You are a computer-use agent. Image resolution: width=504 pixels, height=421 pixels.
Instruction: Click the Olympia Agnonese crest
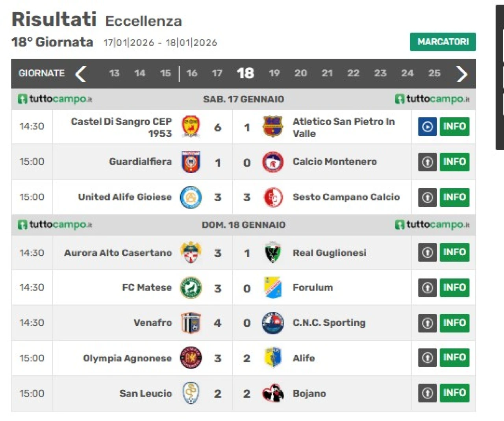[191, 358]
